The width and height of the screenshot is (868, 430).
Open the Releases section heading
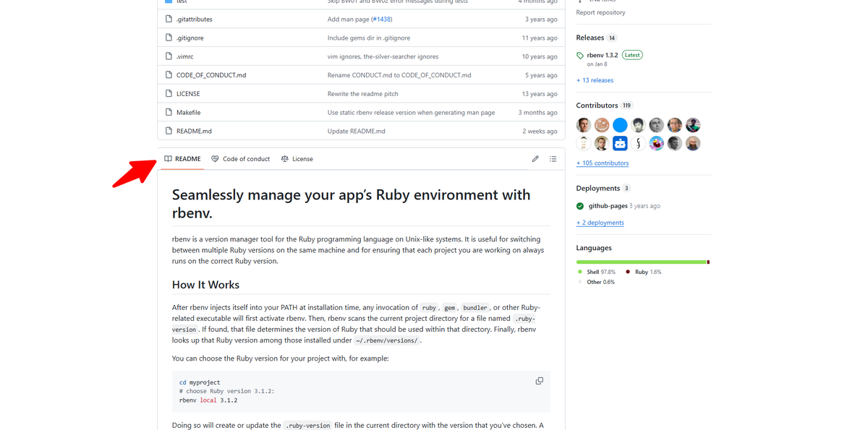click(590, 38)
